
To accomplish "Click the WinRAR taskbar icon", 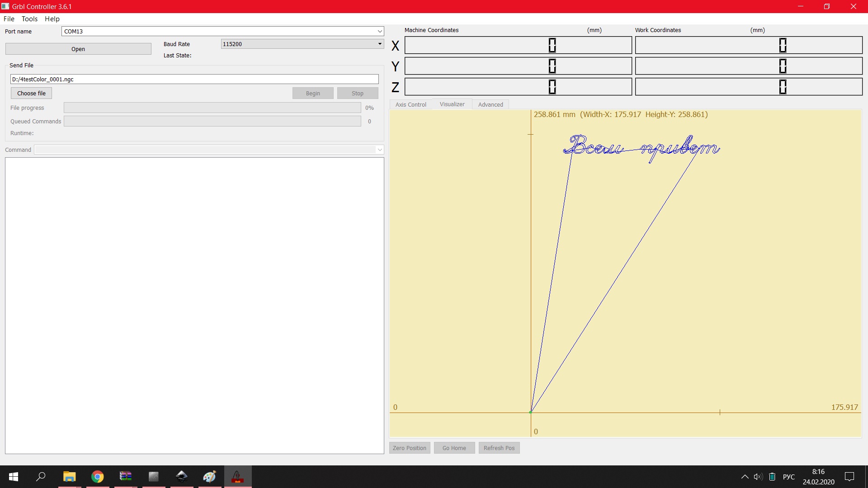I will (x=126, y=476).
